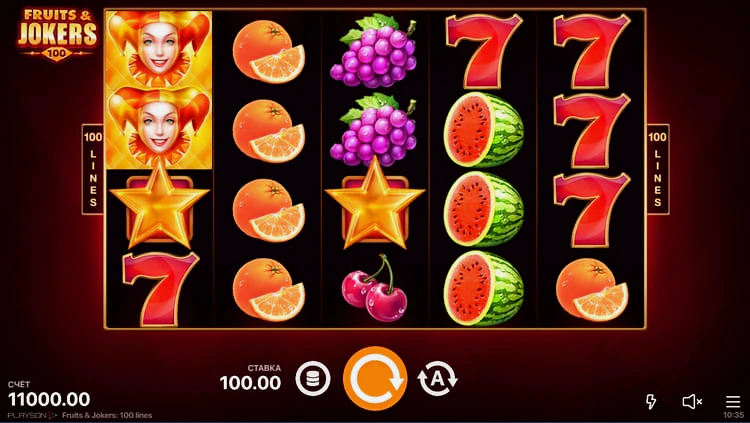Click the top grapes symbol
Screen dimensions: 750x423
[374, 50]
